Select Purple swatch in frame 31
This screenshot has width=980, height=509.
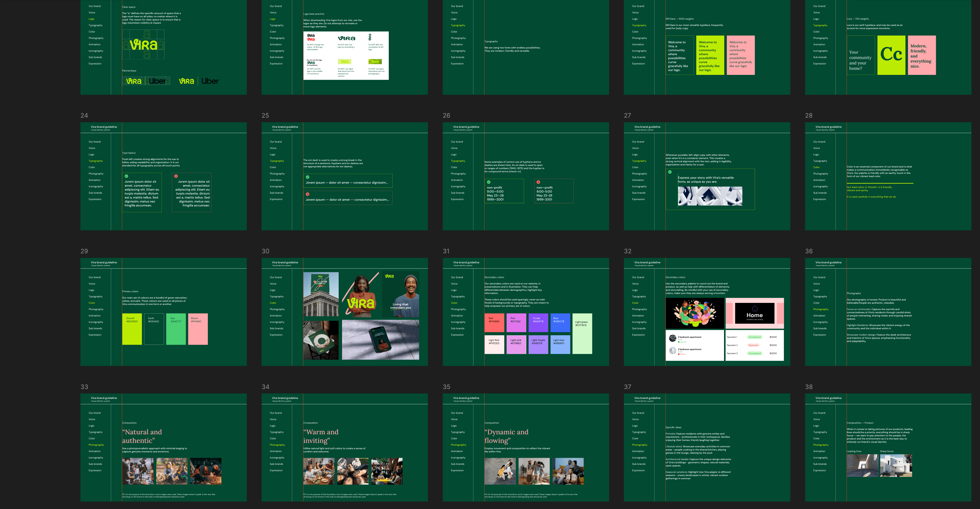tap(538, 323)
